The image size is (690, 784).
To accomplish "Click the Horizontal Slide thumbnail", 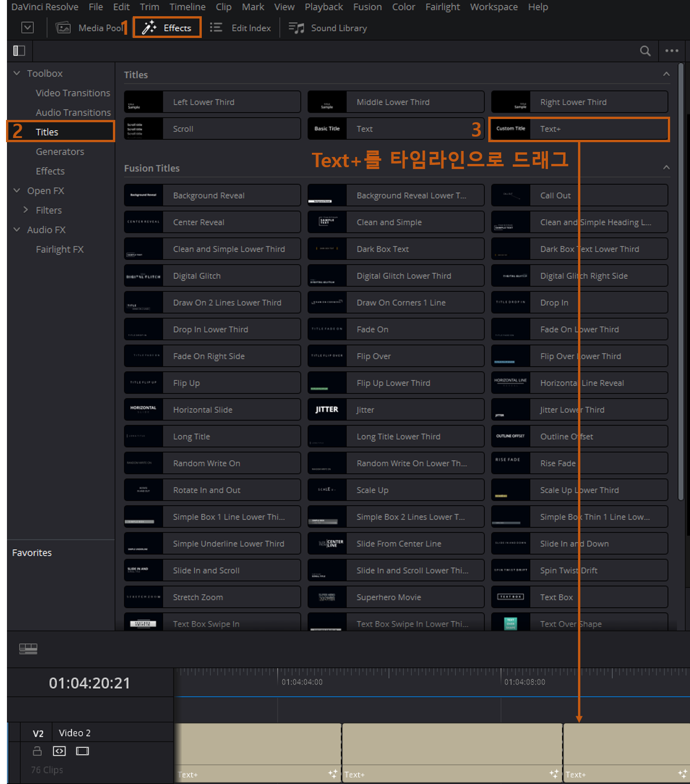I will [143, 409].
